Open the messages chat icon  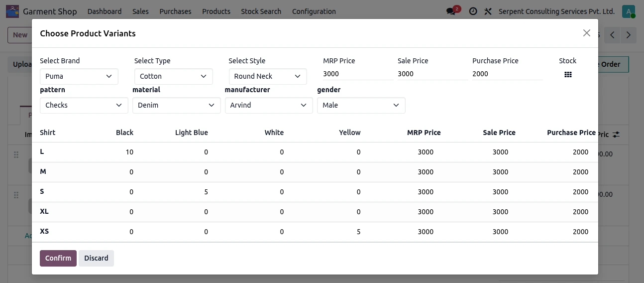coord(451,11)
